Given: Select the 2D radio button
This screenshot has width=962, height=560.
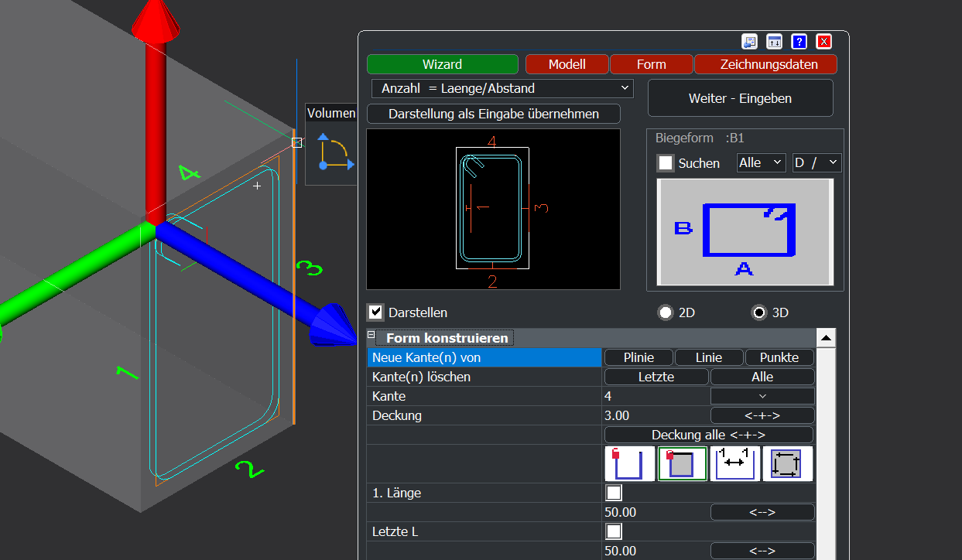Looking at the screenshot, I should pos(665,312).
